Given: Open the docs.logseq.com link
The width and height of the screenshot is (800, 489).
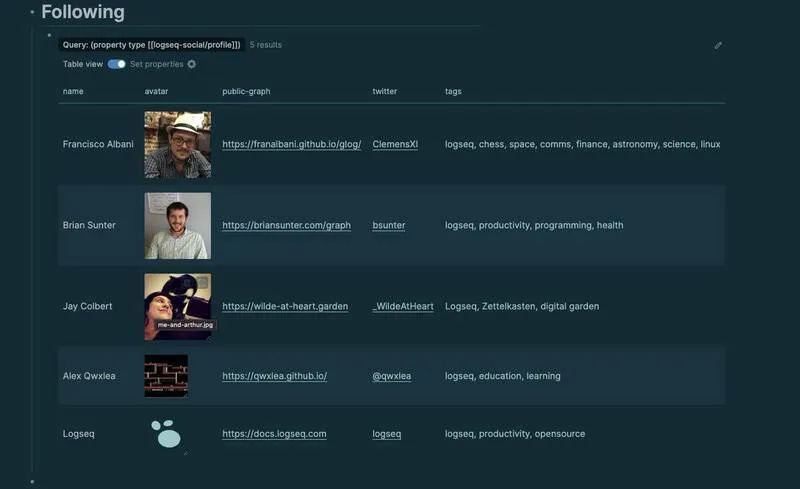Looking at the screenshot, I should [x=274, y=434].
